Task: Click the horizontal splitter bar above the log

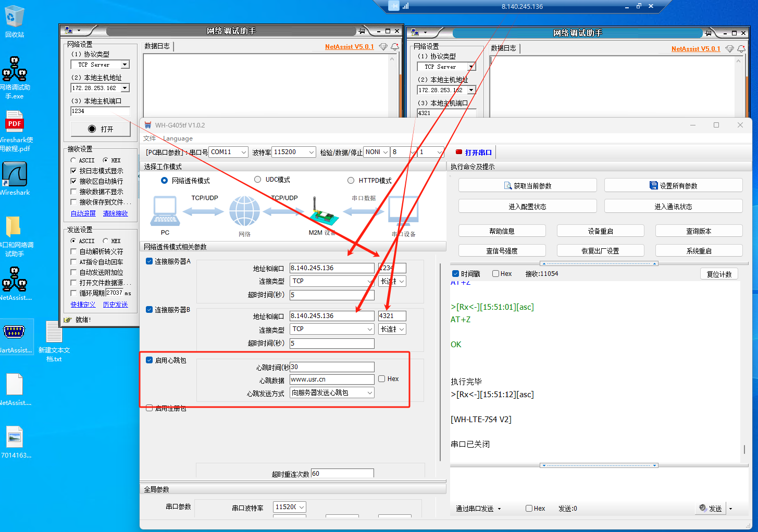Action: [598, 263]
